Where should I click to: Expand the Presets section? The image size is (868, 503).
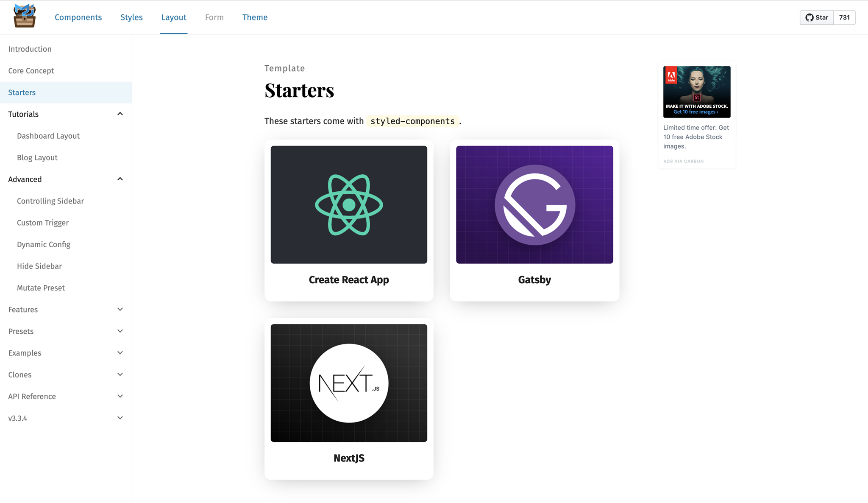click(66, 331)
